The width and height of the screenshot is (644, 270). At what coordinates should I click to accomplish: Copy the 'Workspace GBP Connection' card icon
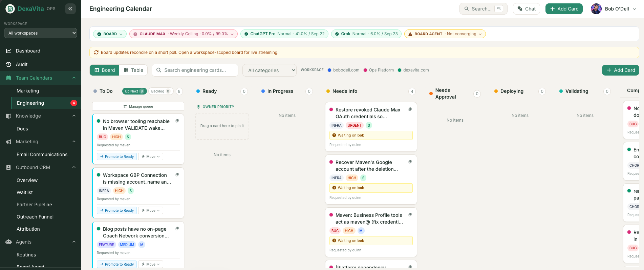(x=177, y=175)
